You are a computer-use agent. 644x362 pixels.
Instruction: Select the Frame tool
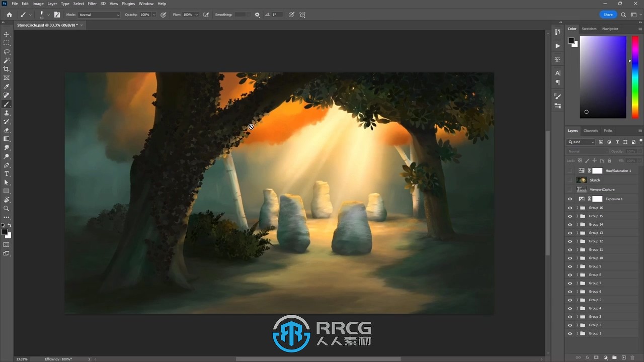(x=7, y=78)
